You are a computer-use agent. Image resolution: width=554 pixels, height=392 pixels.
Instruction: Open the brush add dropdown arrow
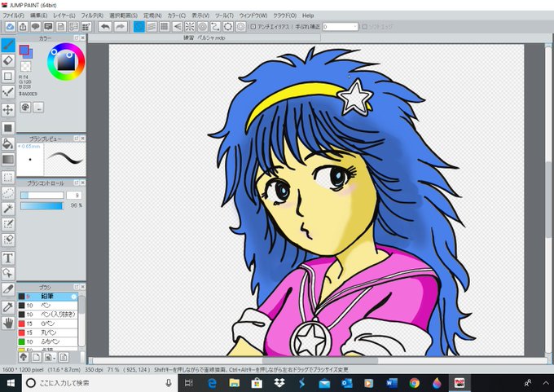(x=55, y=358)
